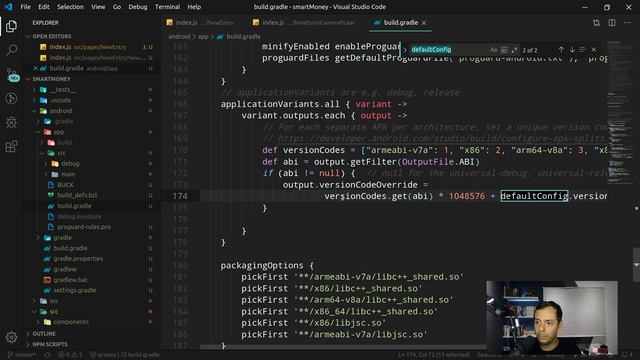
Task: Toggle Replace mode chevron in find widget
Action: pyautogui.click(x=404, y=50)
